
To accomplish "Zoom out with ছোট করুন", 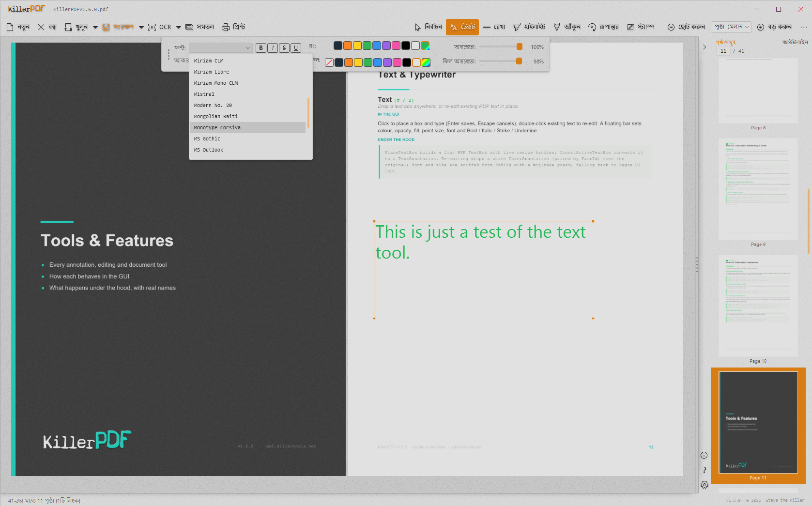I will point(686,27).
